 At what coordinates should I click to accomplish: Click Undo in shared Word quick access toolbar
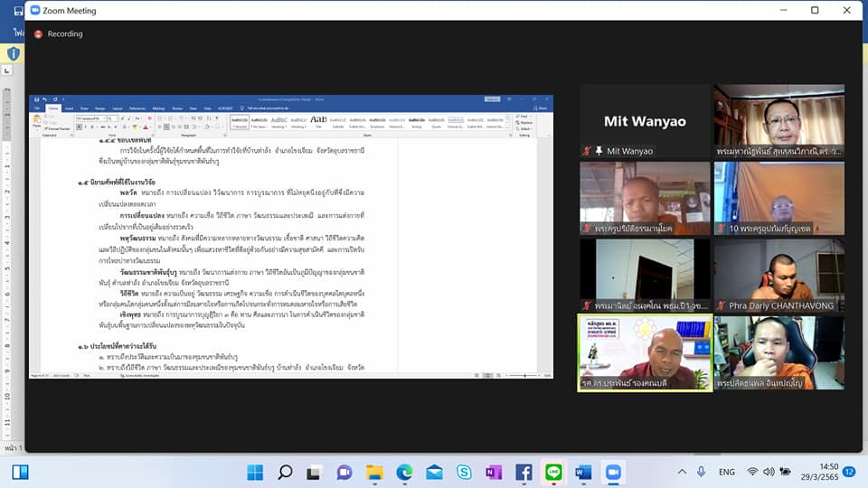45,99
